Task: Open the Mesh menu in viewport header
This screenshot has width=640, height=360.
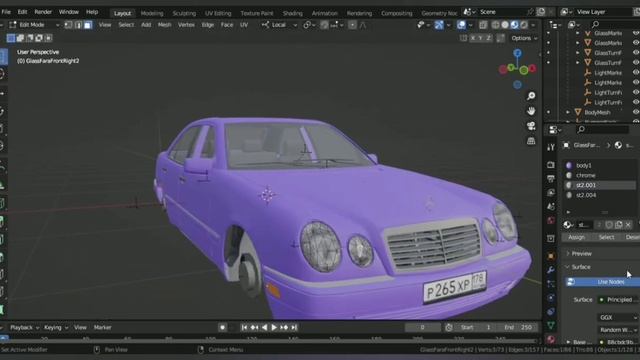Action: (x=164, y=25)
